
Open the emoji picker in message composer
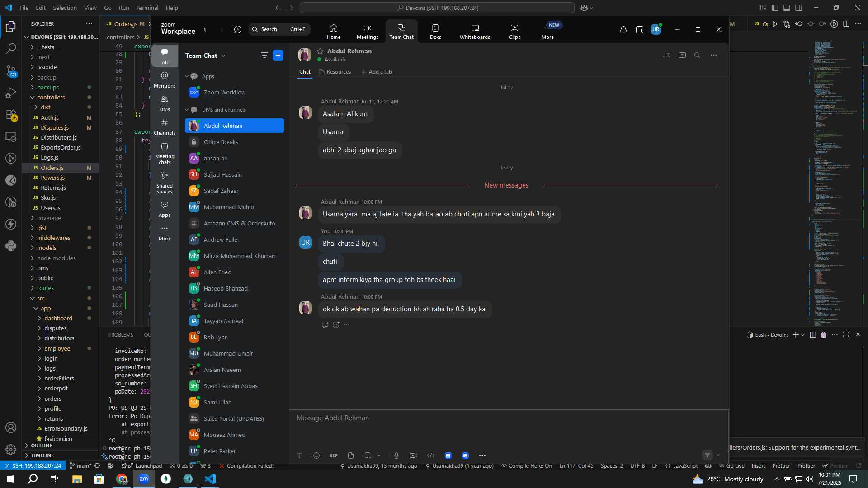tap(316, 455)
